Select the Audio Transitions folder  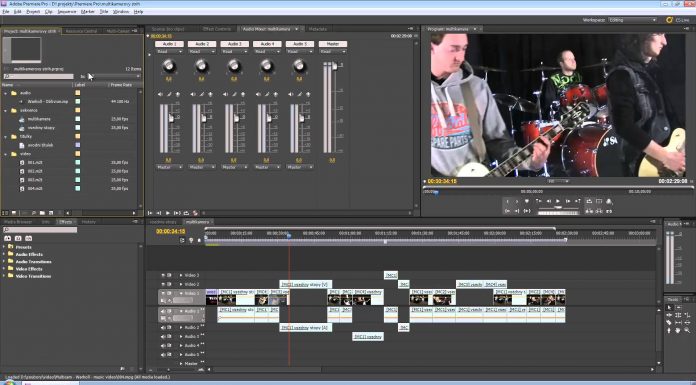pyautogui.click(x=33, y=262)
